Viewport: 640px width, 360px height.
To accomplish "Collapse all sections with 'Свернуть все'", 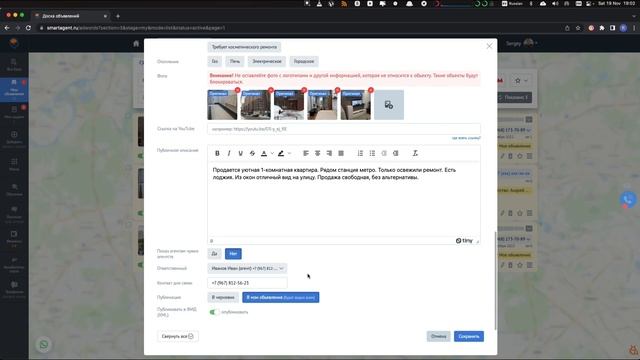I will point(178,336).
